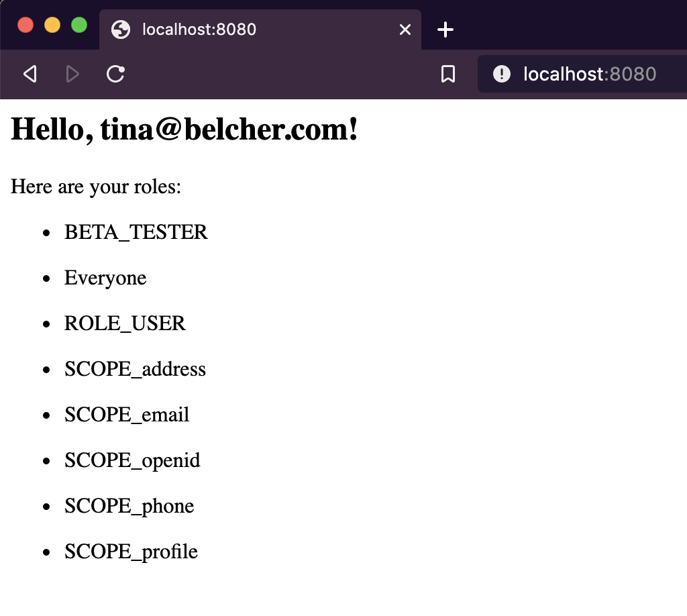
Task: Click the SCOPE_address entry
Action: click(x=135, y=369)
